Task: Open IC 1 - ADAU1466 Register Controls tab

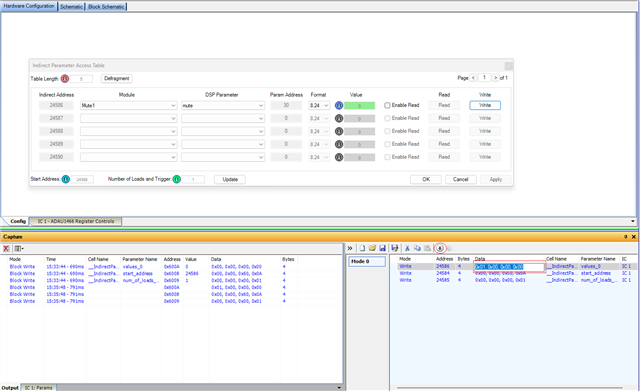Action: coord(76,221)
